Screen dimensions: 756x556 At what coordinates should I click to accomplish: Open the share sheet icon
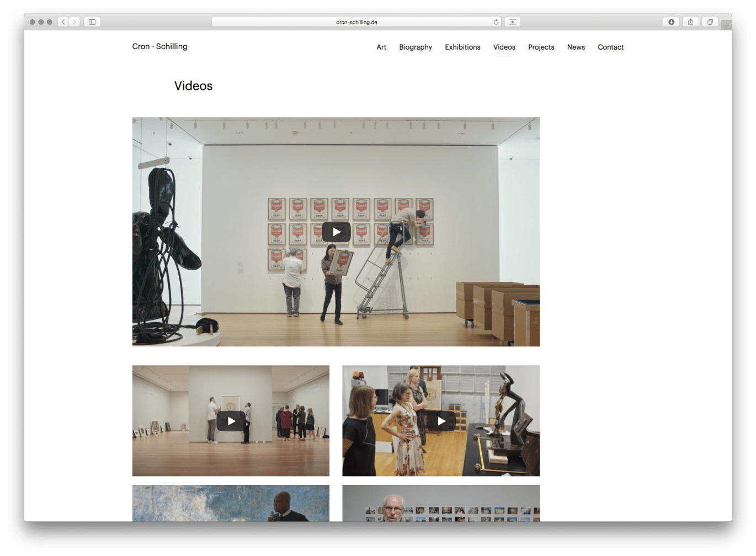tap(690, 22)
